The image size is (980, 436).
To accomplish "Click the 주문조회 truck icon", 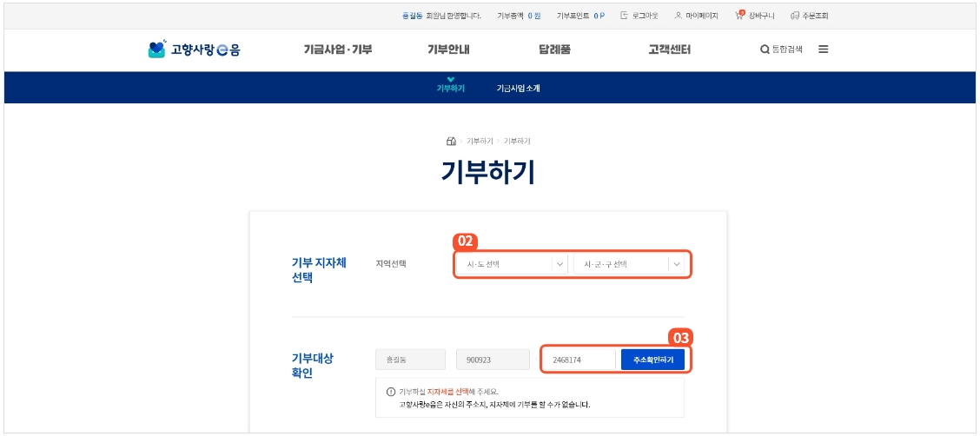I will click(795, 16).
